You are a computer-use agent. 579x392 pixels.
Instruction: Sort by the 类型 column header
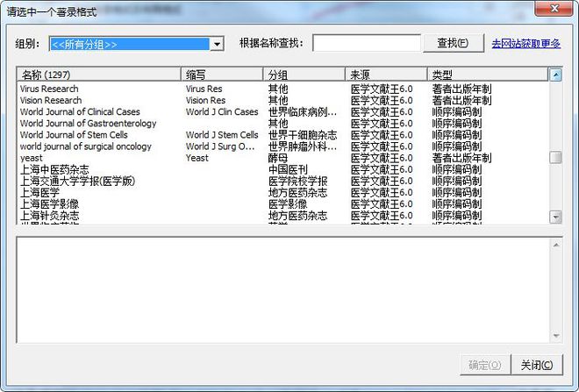tap(486, 75)
